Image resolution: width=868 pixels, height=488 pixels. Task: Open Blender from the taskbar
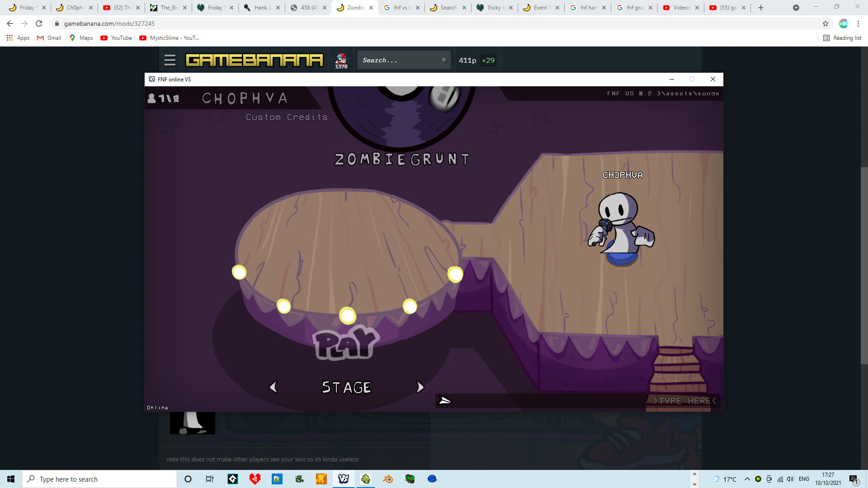(388, 479)
